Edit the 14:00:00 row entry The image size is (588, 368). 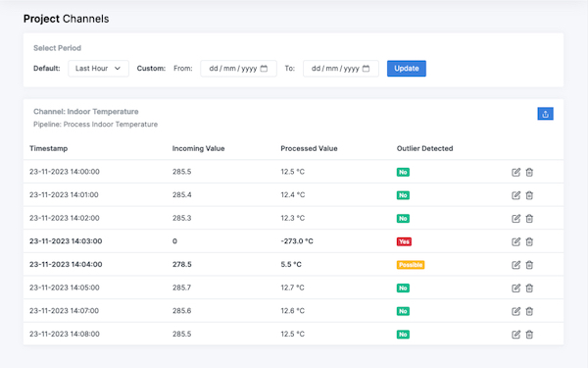point(516,172)
